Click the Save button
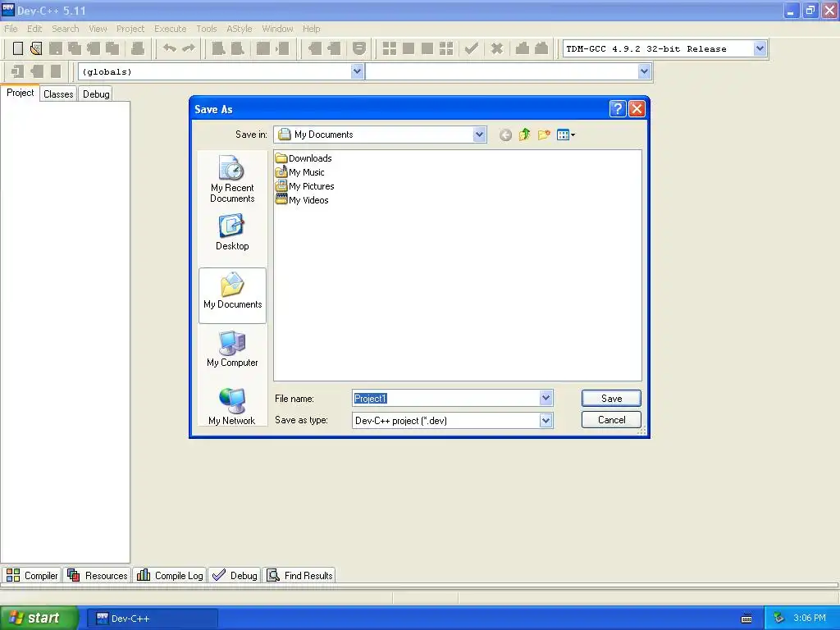 611,398
